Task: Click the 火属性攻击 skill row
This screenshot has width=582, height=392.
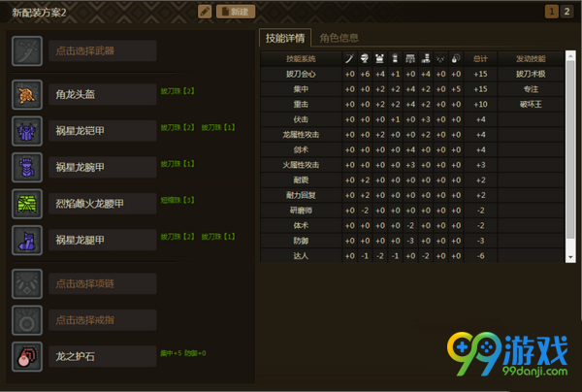Action: click(x=412, y=165)
